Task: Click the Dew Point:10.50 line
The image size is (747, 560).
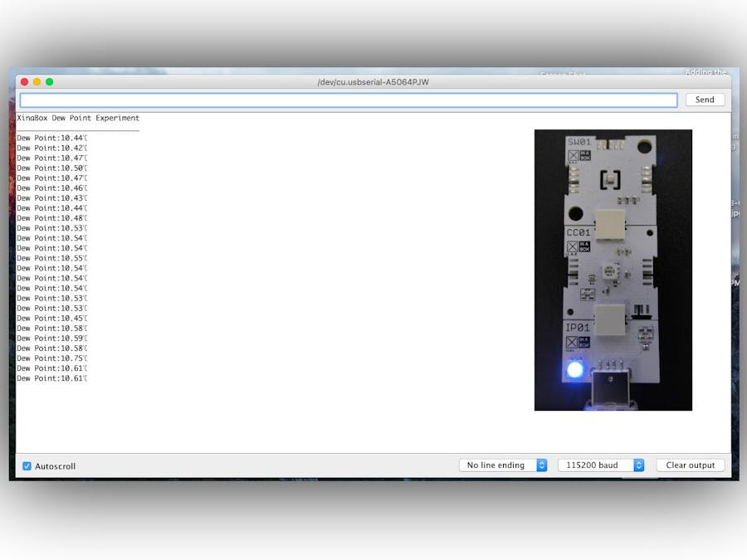Action: click(52, 168)
